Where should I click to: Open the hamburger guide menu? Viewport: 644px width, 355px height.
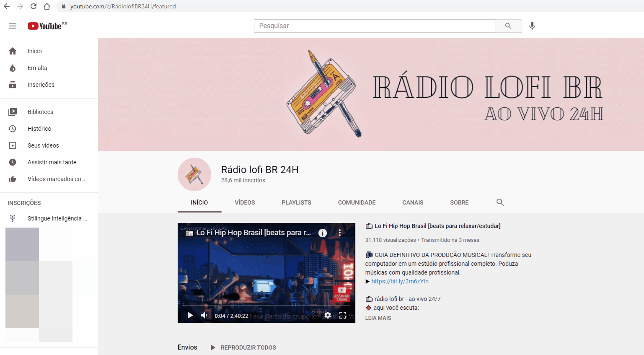13,26
